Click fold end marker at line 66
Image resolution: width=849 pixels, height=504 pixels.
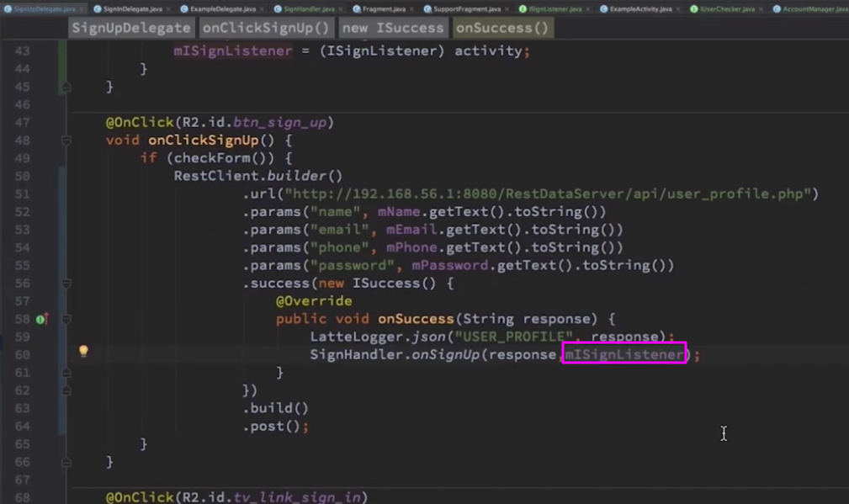[x=66, y=462]
